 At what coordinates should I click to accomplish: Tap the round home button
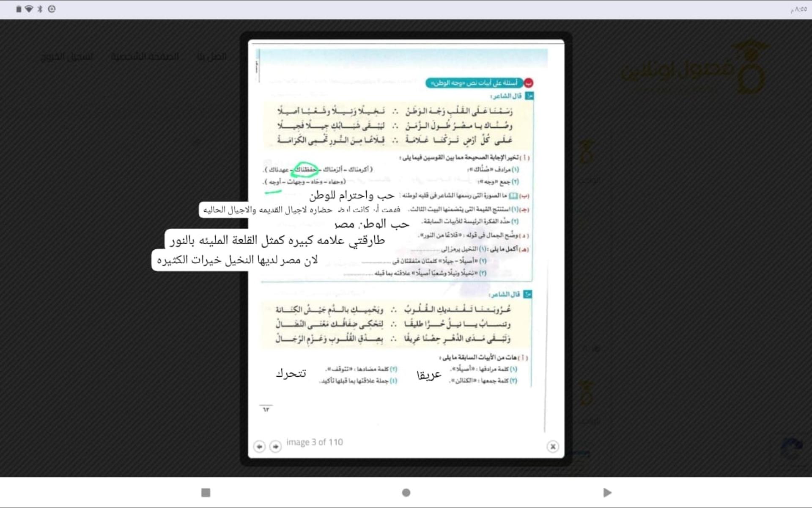[406, 492]
